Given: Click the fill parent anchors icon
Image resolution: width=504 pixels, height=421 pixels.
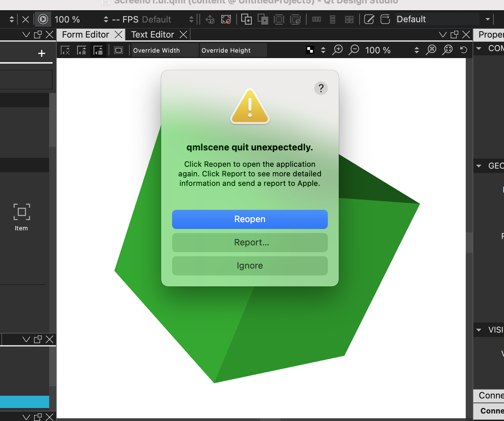Looking at the screenshot, I should click(279, 19).
